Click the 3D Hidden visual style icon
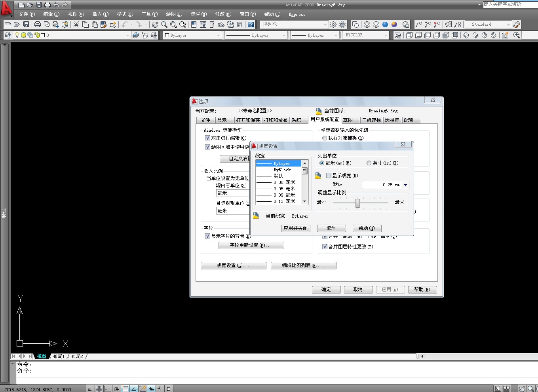Viewport: 538px width, 392px height. pyautogui.click(x=376, y=25)
